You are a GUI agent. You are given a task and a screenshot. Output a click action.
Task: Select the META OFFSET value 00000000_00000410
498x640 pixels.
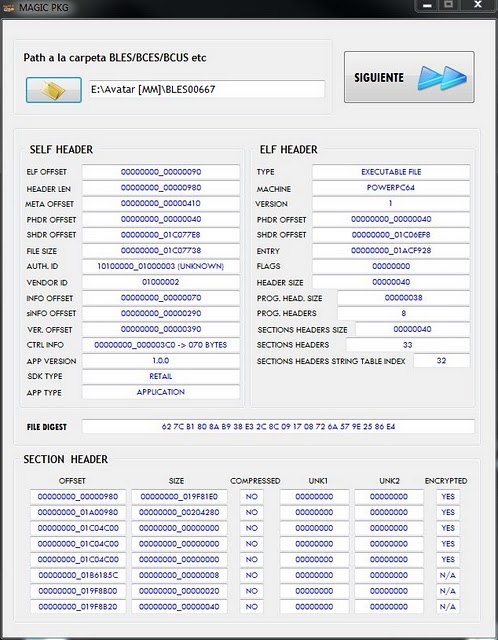tap(161, 203)
